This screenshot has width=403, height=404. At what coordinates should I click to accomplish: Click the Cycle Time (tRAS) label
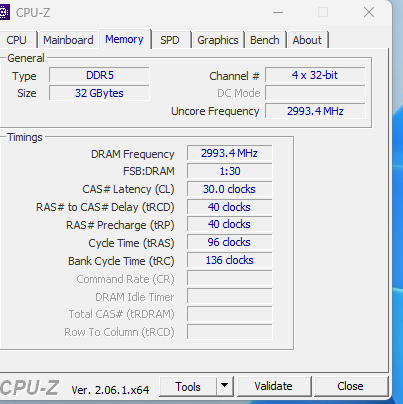click(131, 243)
